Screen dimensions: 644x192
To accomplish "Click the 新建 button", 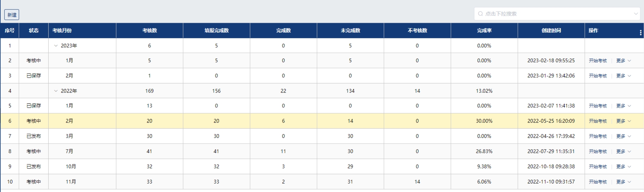I will (x=12, y=15).
